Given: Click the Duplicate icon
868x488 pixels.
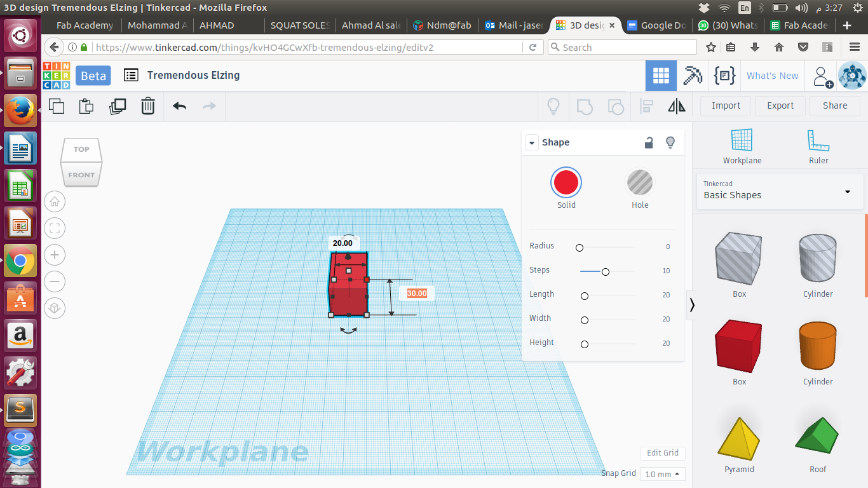Looking at the screenshot, I should pos(118,106).
